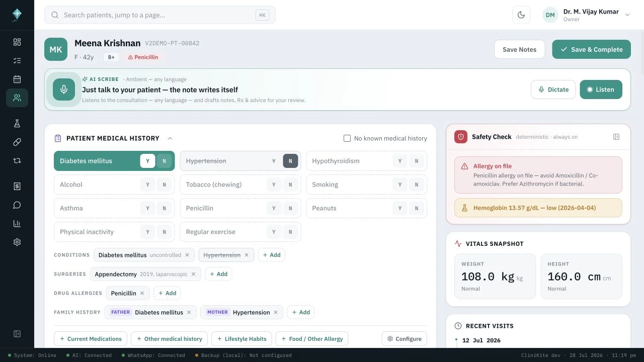The image size is (644, 362).
Task: Open the pharmacy pill icon in sidebar
Action: 17,142
